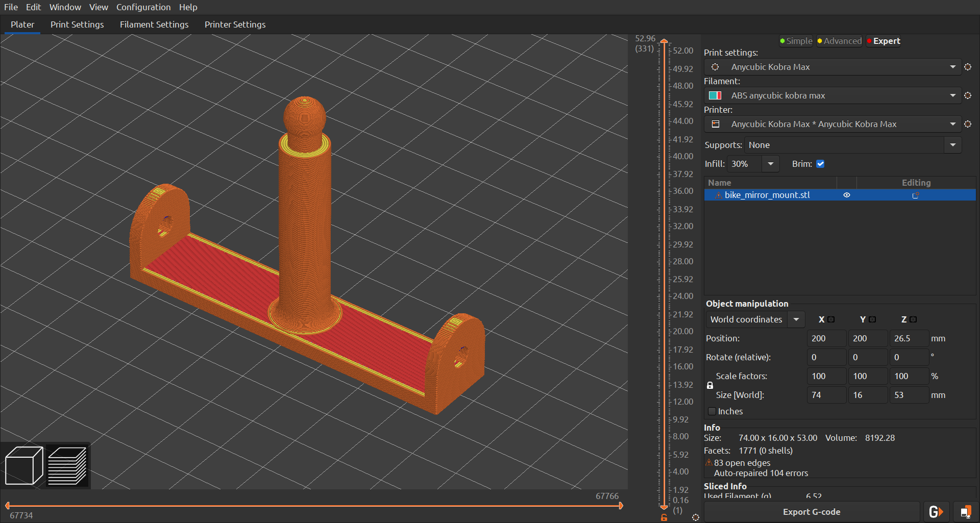Viewport: 980px width, 523px height.
Task: Select the Simple mode option
Action: pos(796,41)
